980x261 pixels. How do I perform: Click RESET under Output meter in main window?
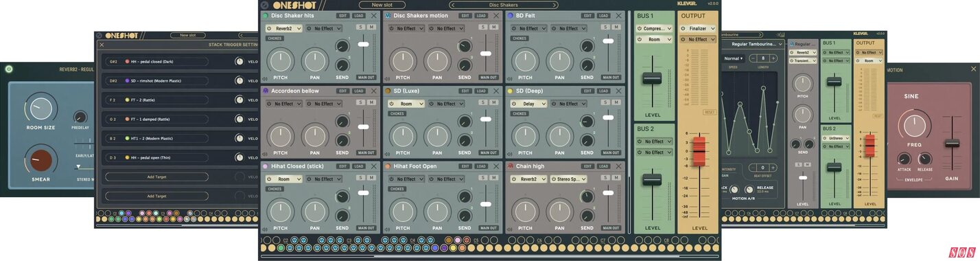pyautogui.click(x=710, y=112)
